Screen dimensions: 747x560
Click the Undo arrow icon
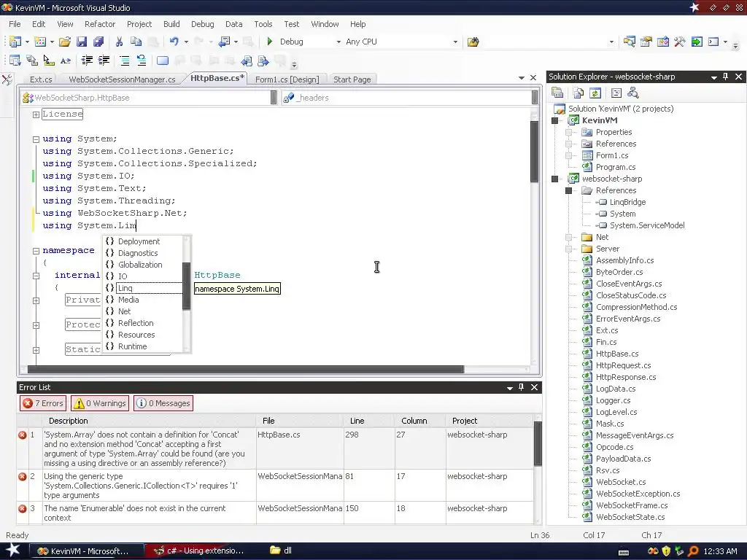point(174,42)
